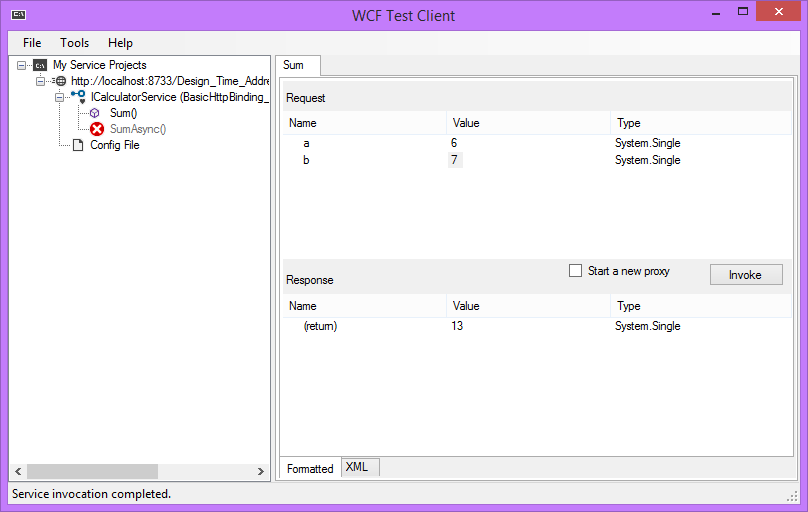Open the File menu
Image resolution: width=808 pixels, height=512 pixels.
tap(32, 43)
